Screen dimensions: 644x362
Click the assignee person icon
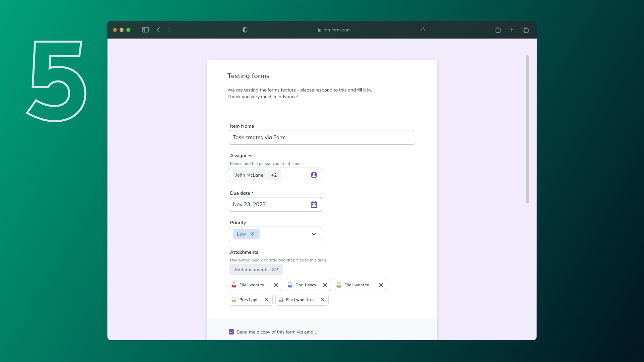click(x=314, y=175)
